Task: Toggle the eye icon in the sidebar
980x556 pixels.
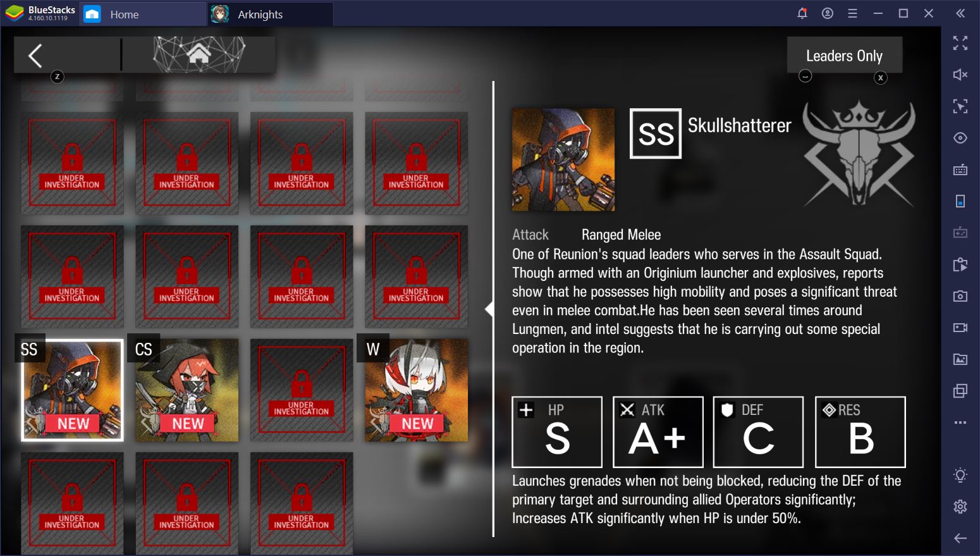Action: click(x=960, y=138)
